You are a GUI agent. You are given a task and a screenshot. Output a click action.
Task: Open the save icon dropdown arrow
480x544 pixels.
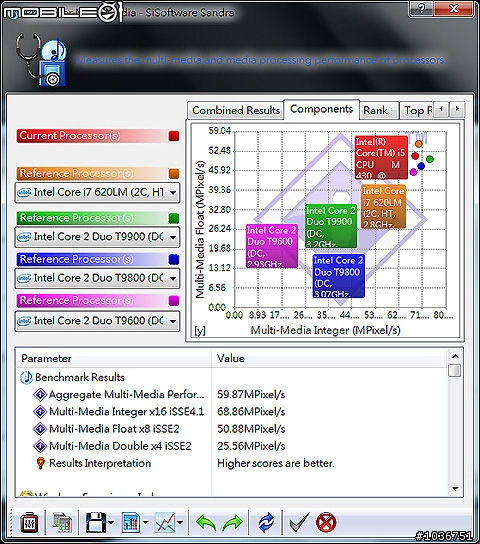(111, 522)
